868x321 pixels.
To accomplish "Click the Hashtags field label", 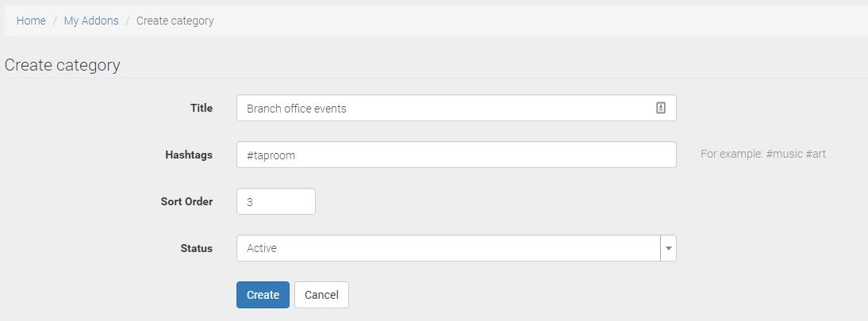I will (189, 155).
